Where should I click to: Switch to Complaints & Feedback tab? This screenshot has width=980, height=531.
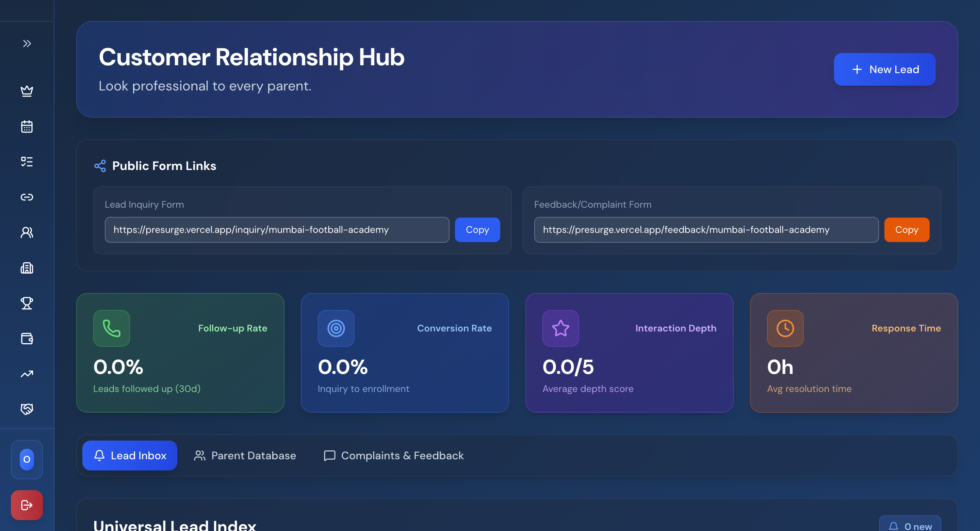coord(394,456)
